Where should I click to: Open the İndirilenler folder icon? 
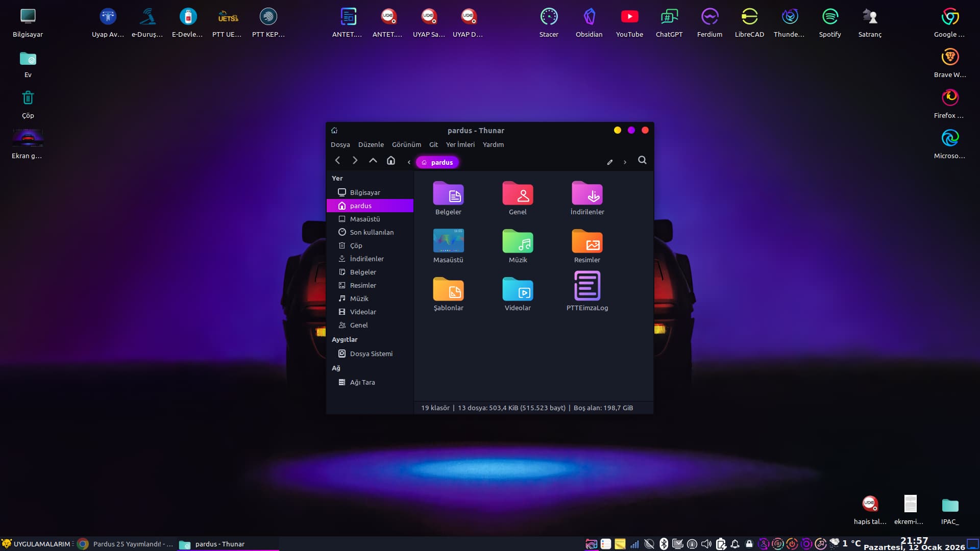tap(587, 194)
